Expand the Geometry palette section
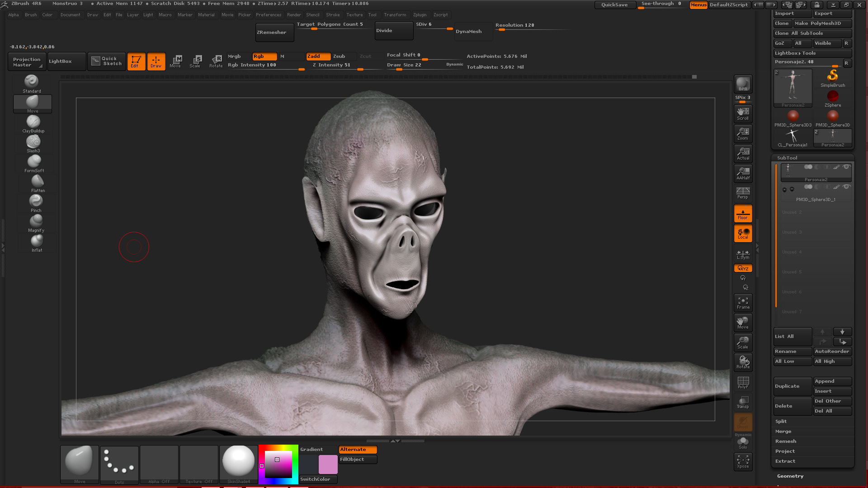This screenshot has width=868, height=488. pyautogui.click(x=790, y=476)
